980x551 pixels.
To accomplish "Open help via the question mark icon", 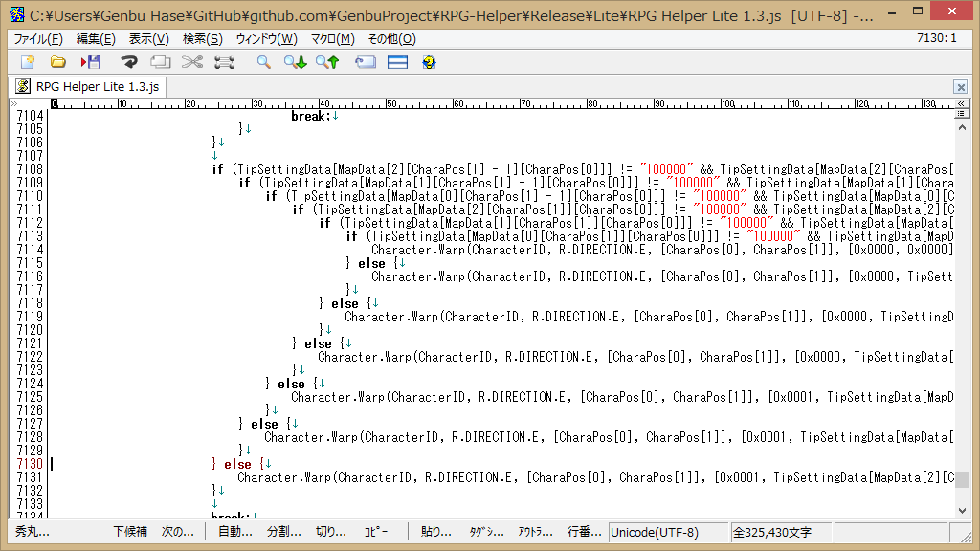I will 429,62.
